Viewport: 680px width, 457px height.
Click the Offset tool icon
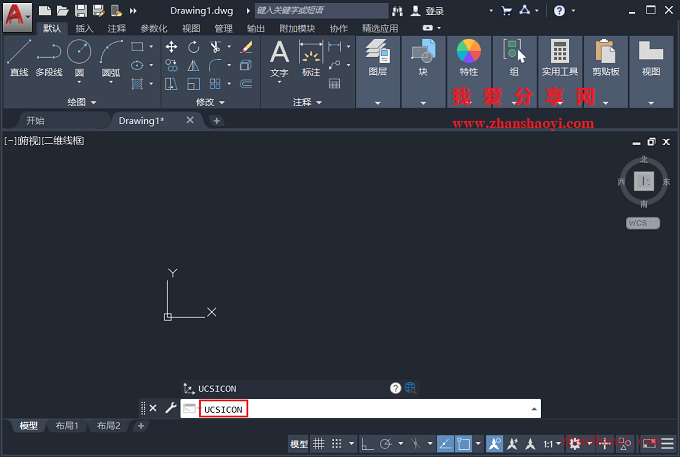[x=246, y=84]
